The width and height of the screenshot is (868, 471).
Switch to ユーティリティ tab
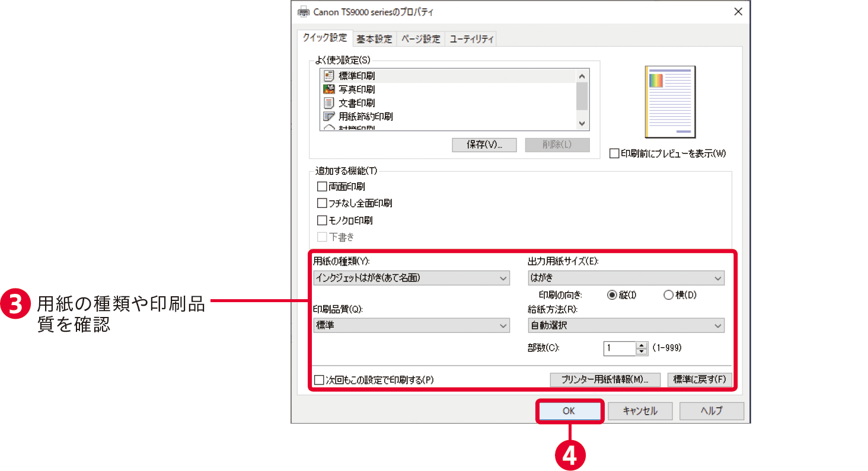pyautogui.click(x=471, y=39)
